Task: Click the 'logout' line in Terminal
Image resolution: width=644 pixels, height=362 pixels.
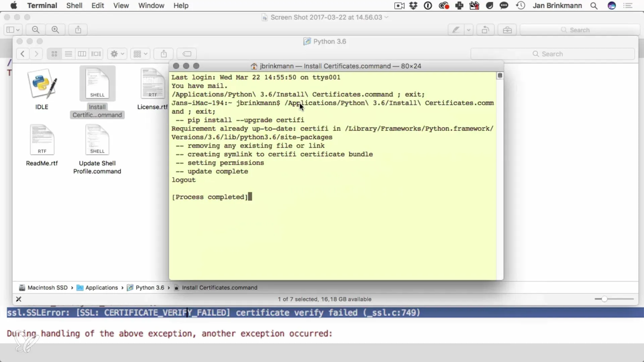Action: click(183, 180)
